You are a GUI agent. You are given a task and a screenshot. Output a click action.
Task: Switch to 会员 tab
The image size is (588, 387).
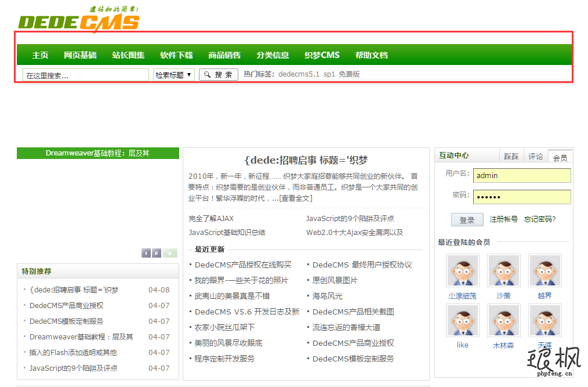click(560, 157)
